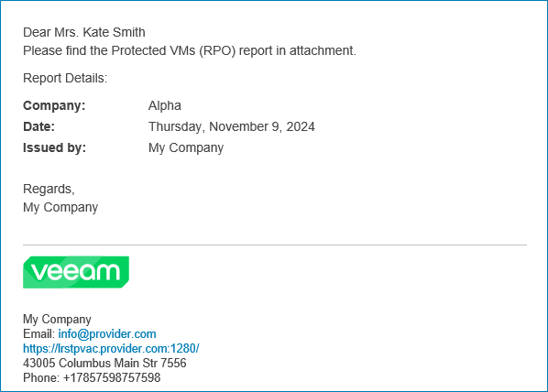
Task: Click the Company label
Action: tap(54, 105)
